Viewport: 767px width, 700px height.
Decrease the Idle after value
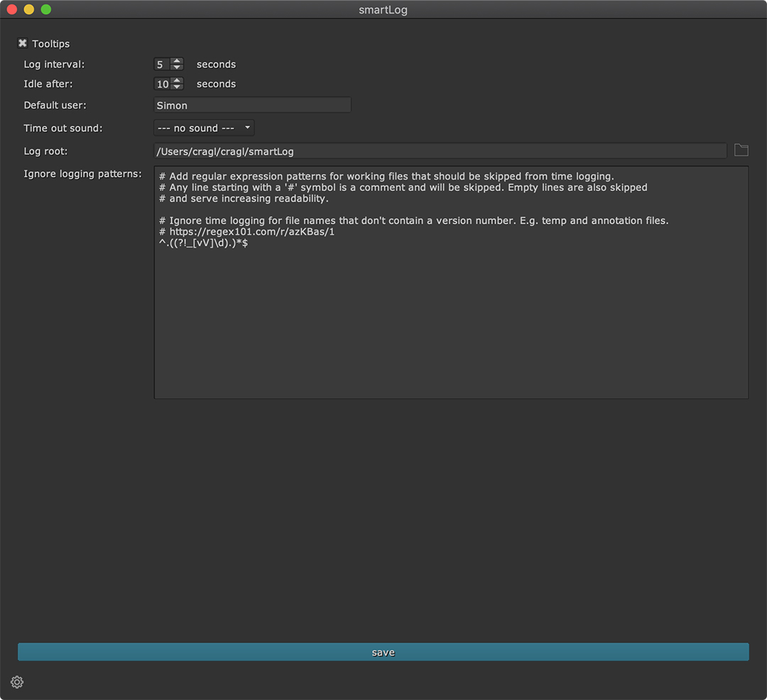pos(177,87)
